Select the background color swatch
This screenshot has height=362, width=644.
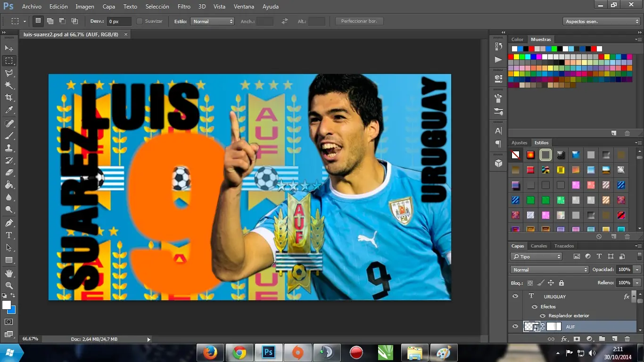pos(13,311)
